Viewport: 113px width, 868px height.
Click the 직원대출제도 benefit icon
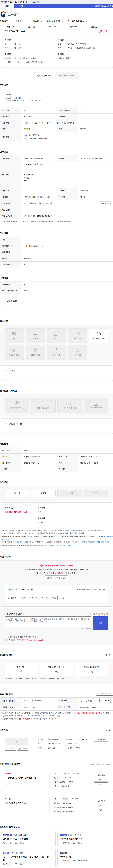tap(35, 352)
